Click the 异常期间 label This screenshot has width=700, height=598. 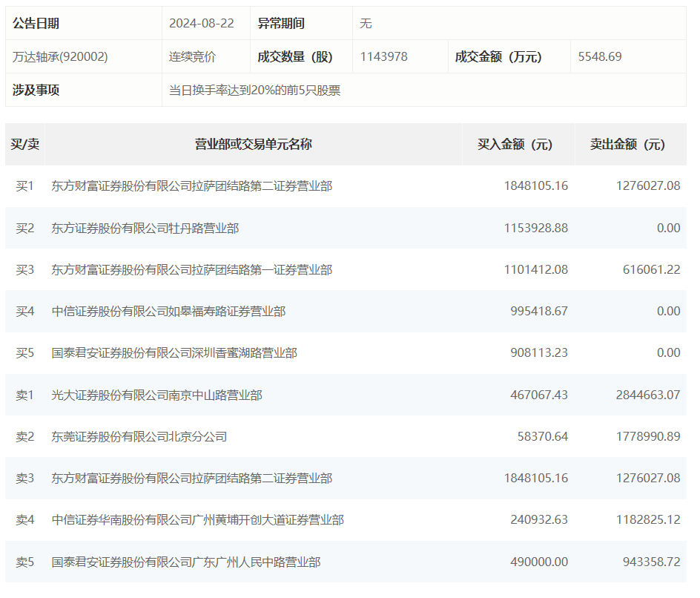point(281,23)
